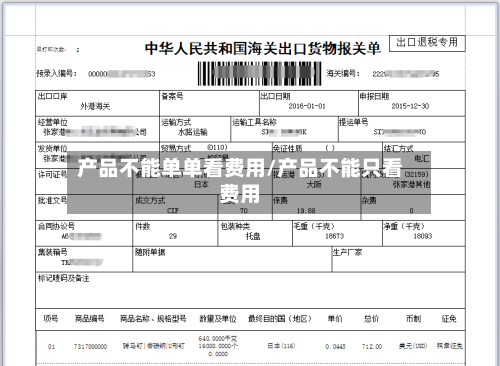The height and width of the screenshot is (366, 500).
Task: Select the export date 2016-01-01
Action: [307, 106]
